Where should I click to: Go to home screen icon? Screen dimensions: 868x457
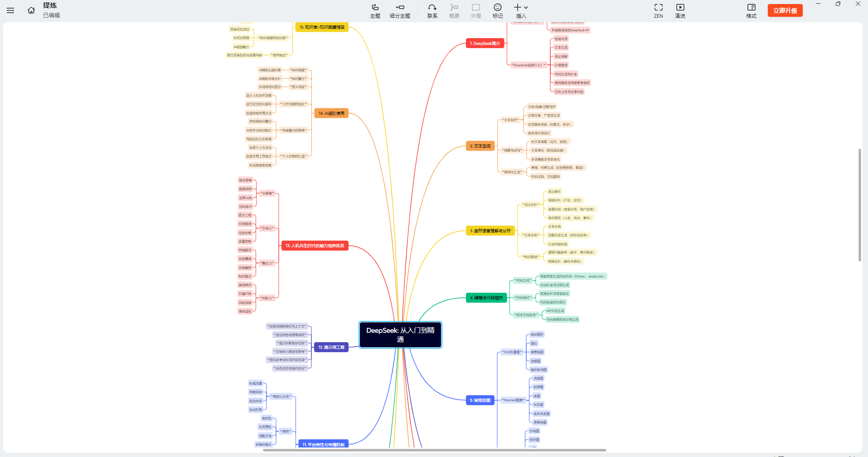(31, 10)
